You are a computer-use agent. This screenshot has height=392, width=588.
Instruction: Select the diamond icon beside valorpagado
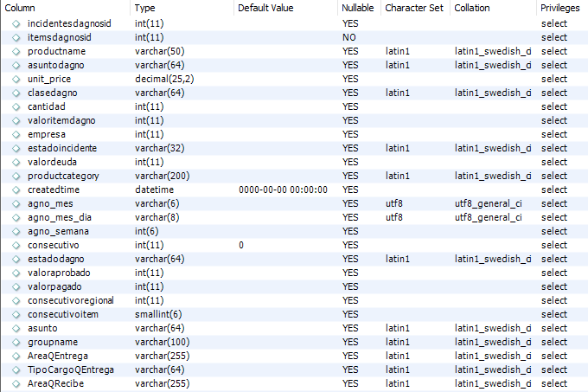point(16,287)
